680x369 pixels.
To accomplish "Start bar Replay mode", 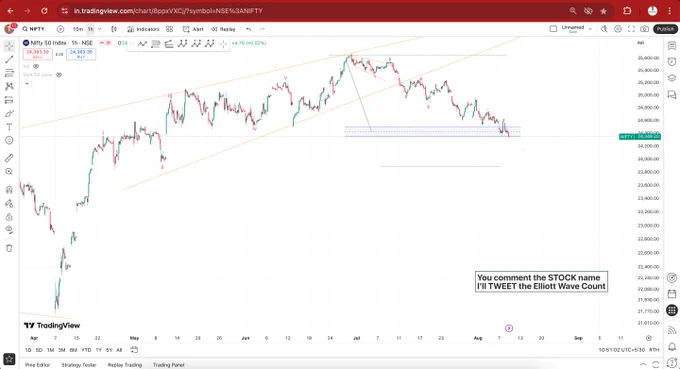I will 223,29.
